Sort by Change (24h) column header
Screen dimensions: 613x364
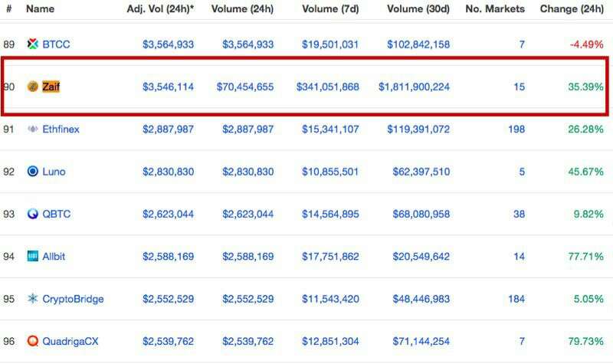tap(571, 9)
